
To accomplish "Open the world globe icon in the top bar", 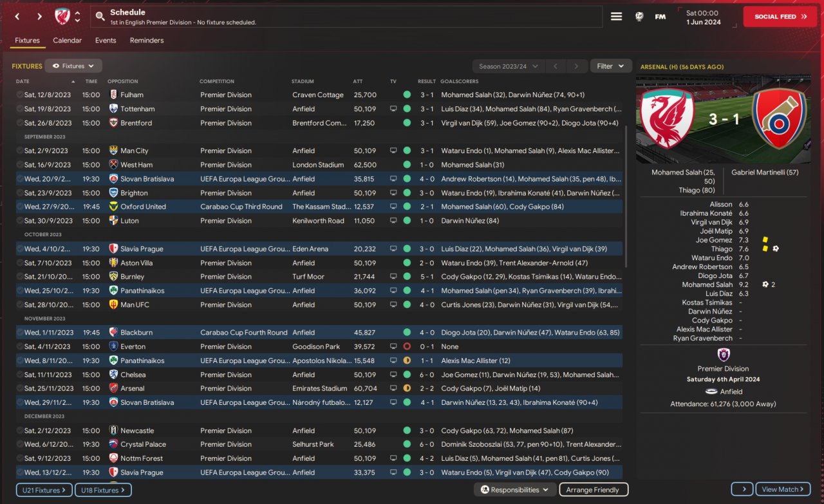I will [x=639, y=17].
